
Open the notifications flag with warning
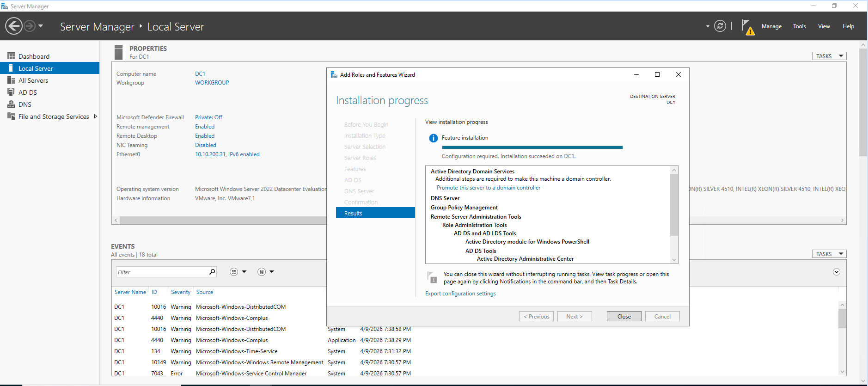[x=747, y=27]
